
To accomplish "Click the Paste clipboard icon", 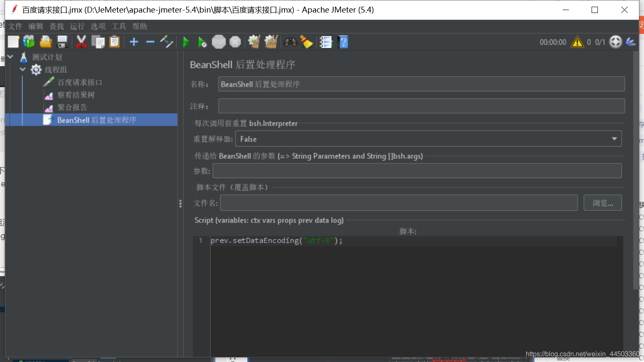I will [114, 42].
